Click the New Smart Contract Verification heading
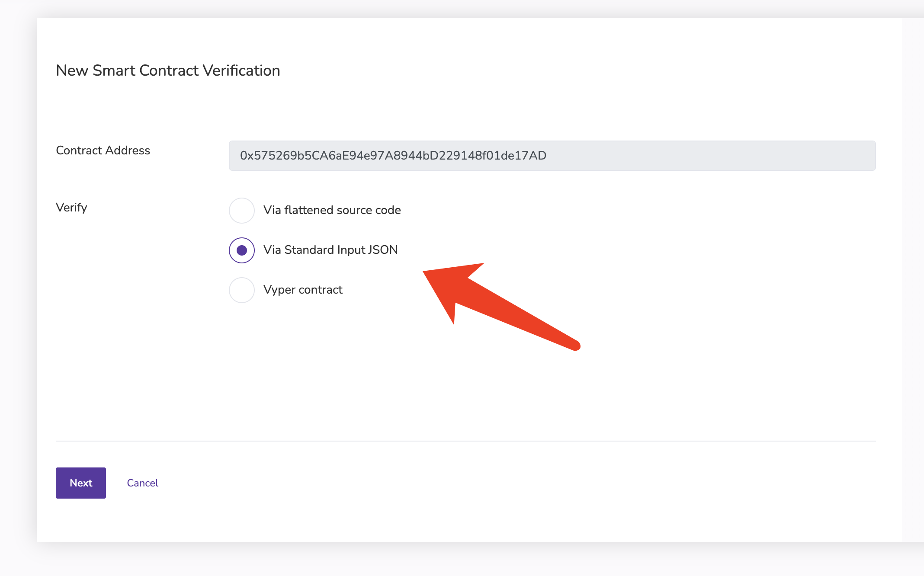The width and height of the screenshot is (924, 576). 168,70
